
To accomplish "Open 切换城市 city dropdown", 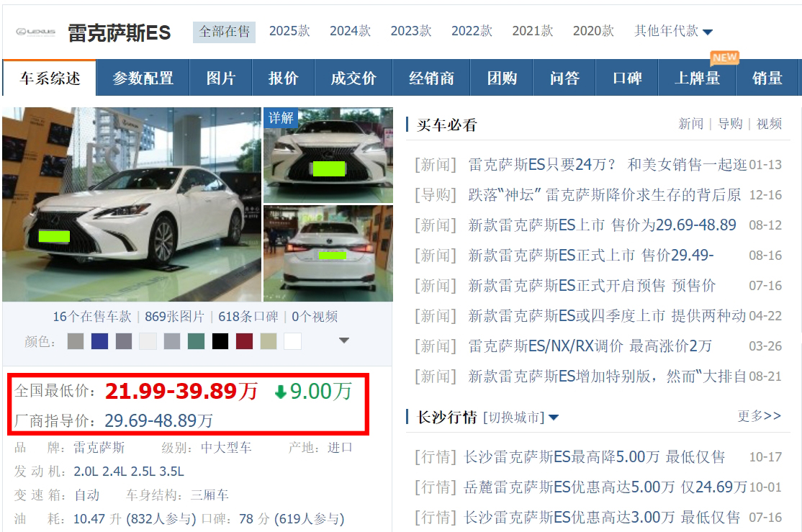I will click(521, 418).
